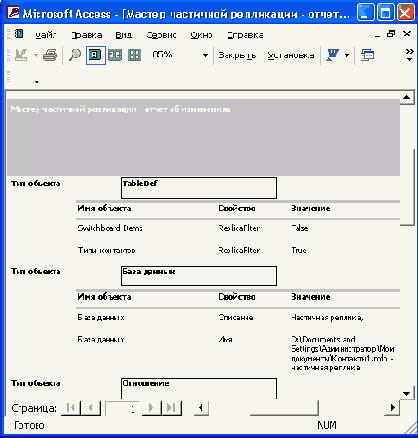This screenshot has width=418, height=438.
Task: Click the horizontal scrollbar thumb
Action: (x=284, y=408)
